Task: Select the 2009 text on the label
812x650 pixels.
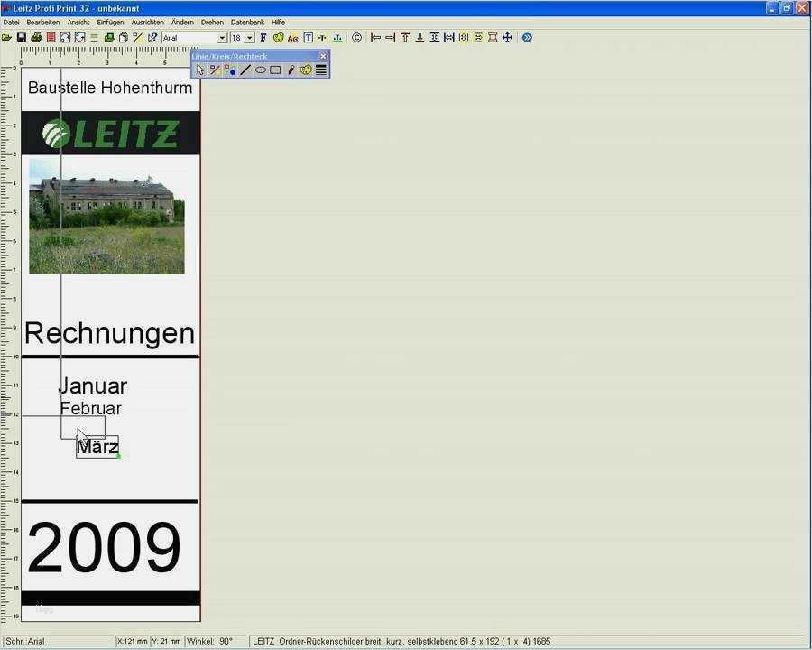Action: point(105,544)
